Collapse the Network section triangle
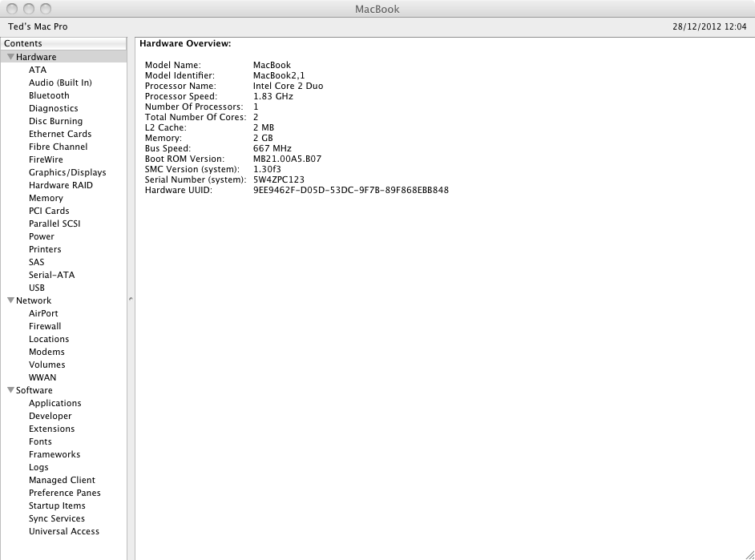755x560 pixels. (x=10, y=300)
